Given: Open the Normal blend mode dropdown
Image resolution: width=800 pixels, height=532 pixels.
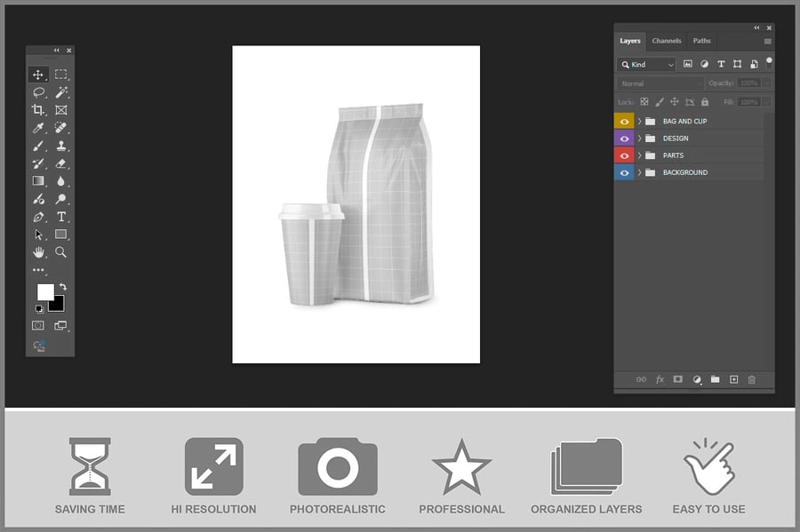Looking at the screenshot, I should click(660, 83).
